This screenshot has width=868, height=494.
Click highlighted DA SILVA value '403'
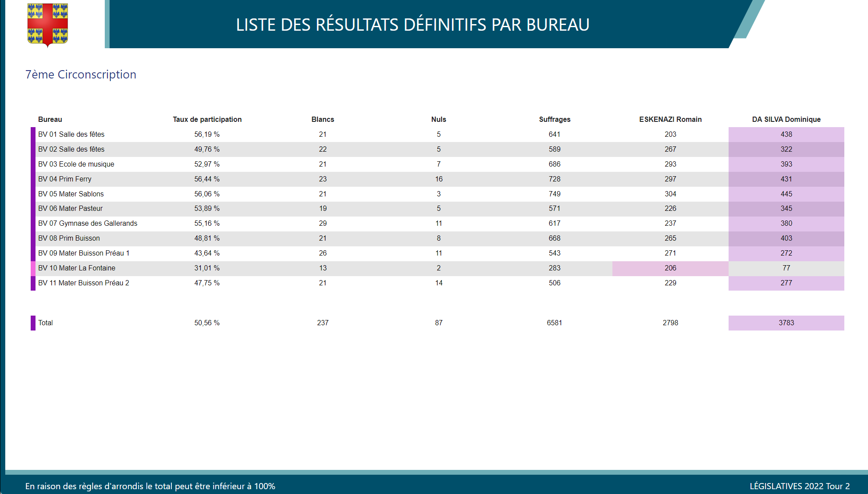[x=786, y=238]
